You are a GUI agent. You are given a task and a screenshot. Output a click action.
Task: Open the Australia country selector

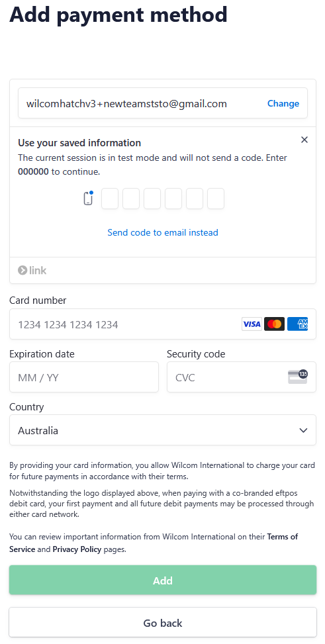(x=163, y=430)
